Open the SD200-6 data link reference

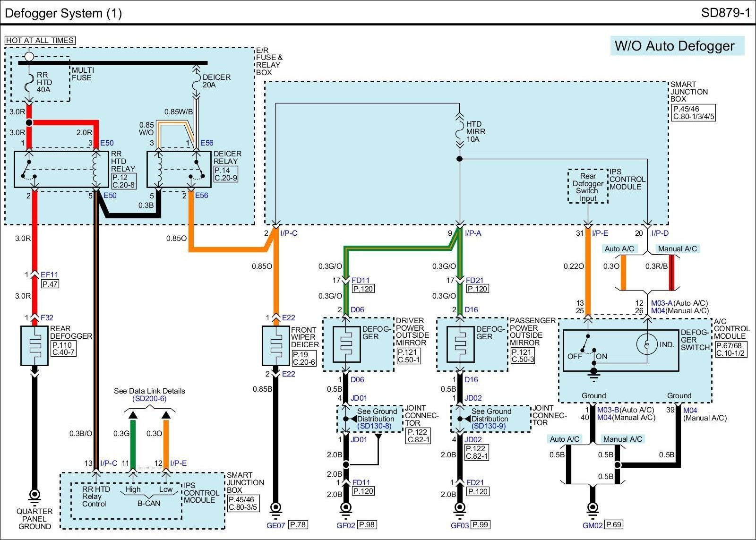(x=149, y=399)
